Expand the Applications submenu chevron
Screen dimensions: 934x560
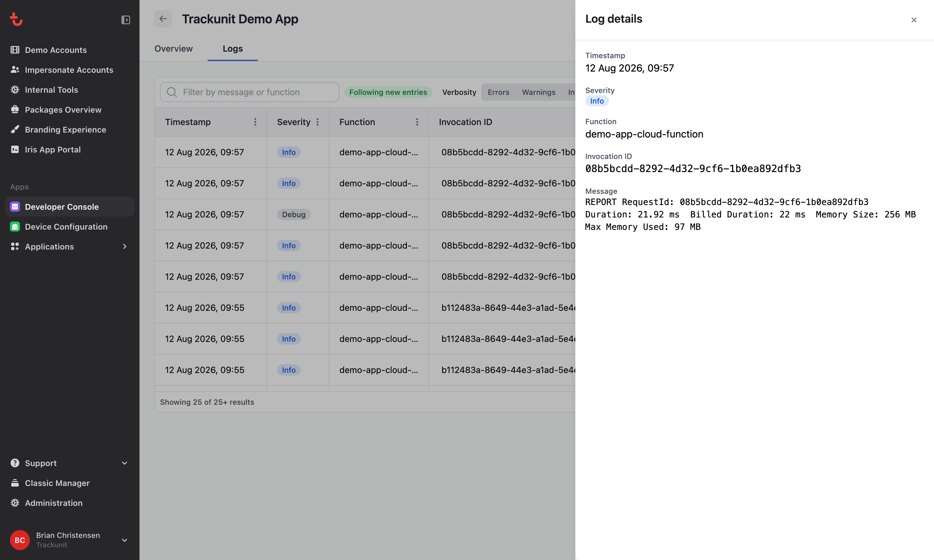point(125,246)
